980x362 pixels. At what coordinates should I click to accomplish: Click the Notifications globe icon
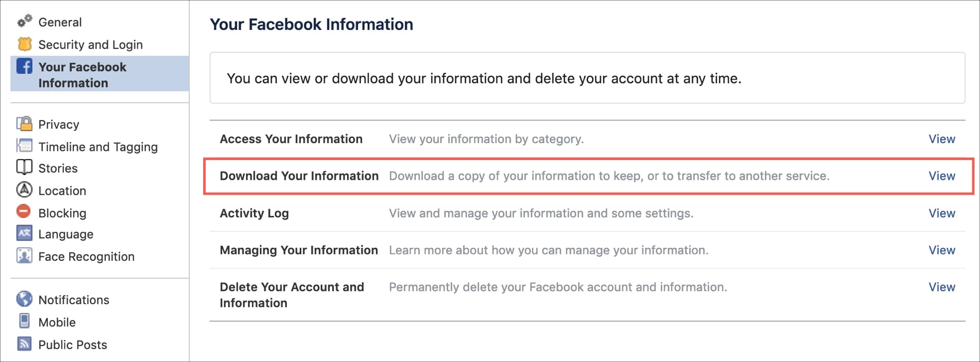click(x=24, y=299)
